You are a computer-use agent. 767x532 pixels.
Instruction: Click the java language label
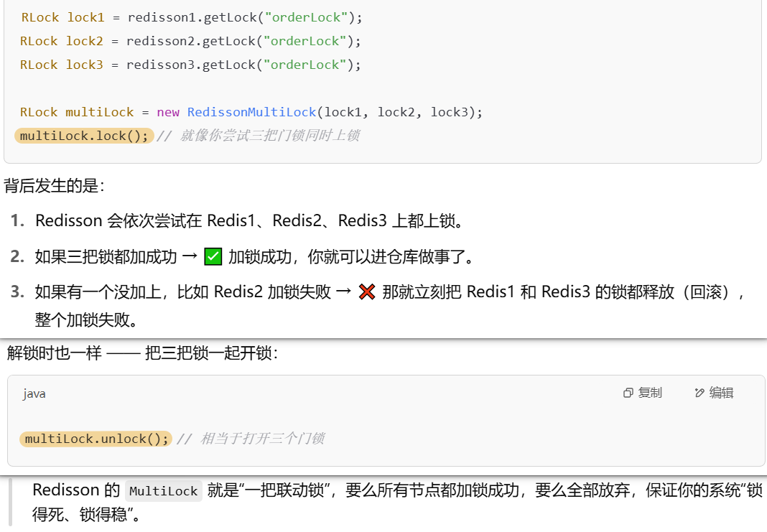point(34,393)
